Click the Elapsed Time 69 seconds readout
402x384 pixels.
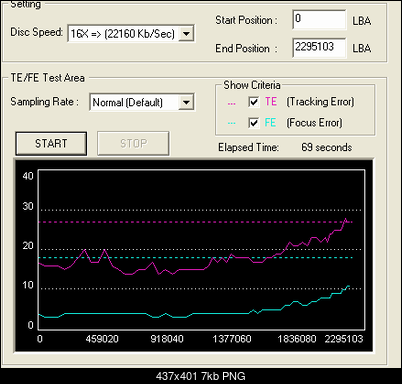(327, 147)
